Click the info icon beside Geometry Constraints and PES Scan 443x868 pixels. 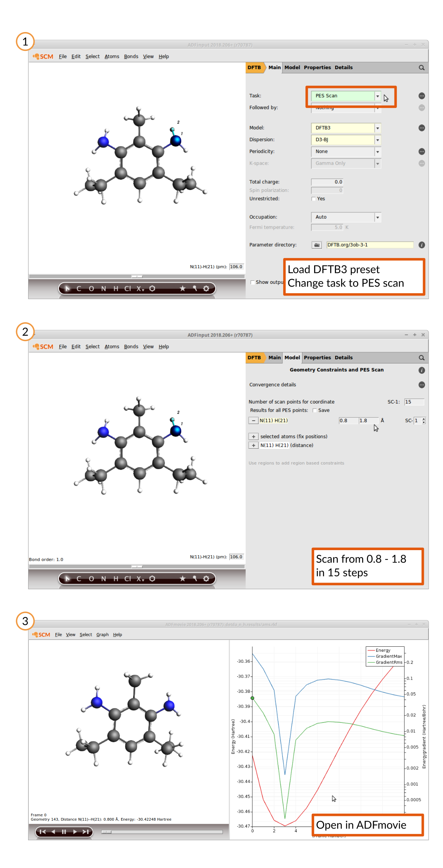coord(422,370)
